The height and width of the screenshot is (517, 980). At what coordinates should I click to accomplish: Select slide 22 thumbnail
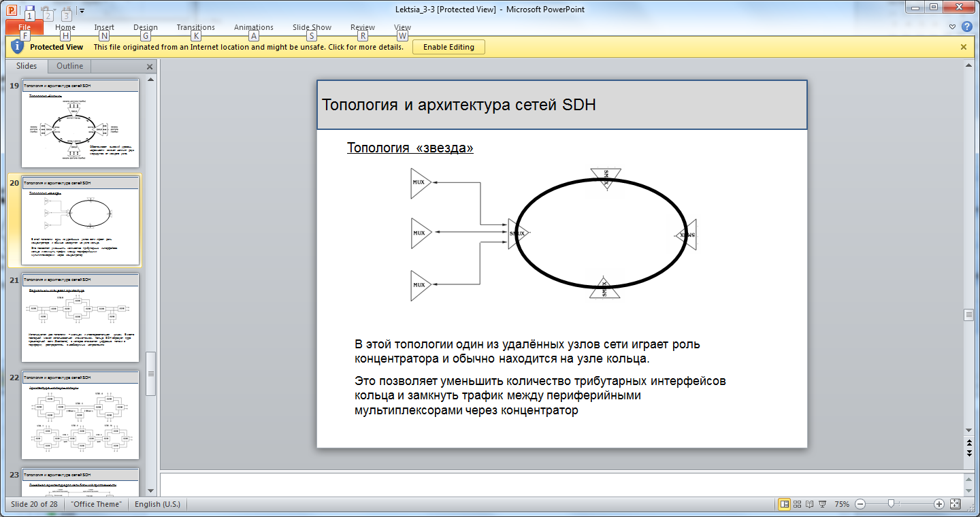point(80,416)
